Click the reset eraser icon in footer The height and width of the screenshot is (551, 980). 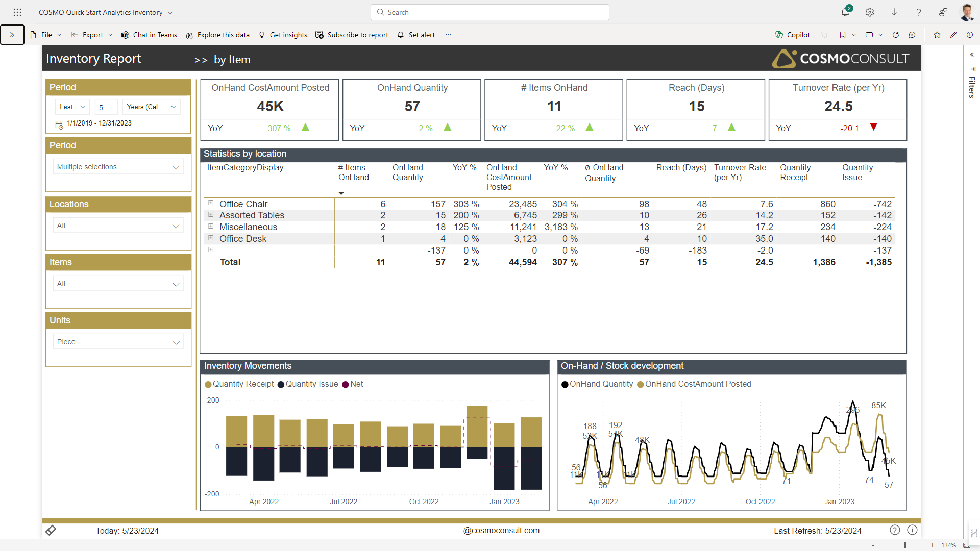click(51, 531)
